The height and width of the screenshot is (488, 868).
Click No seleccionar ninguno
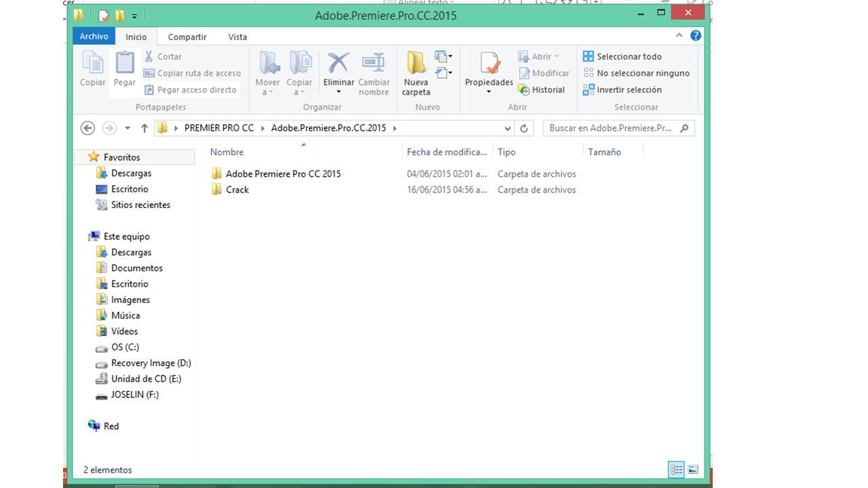636,73
